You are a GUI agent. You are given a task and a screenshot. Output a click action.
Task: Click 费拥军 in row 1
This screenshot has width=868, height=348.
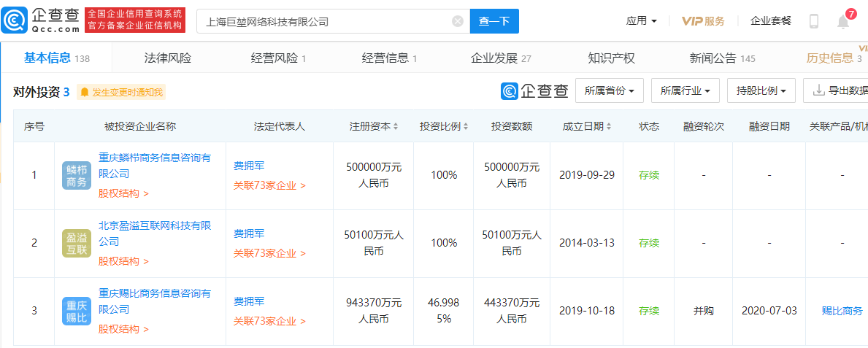[249, 166]
